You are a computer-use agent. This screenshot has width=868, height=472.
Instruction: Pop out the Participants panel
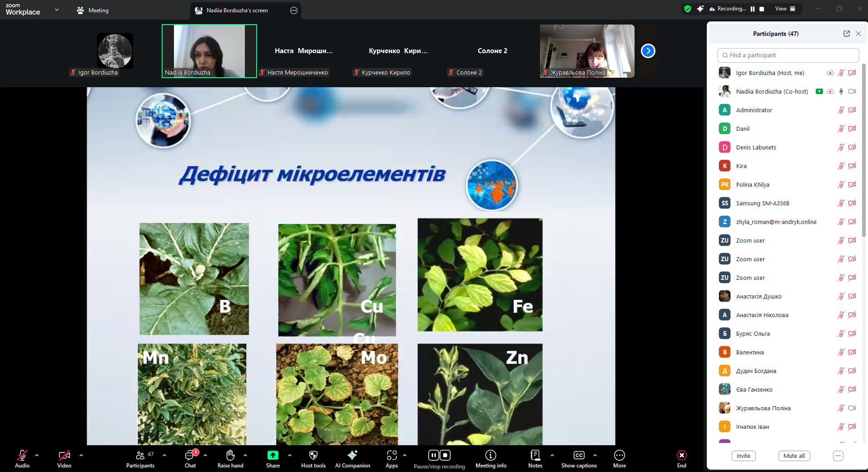coord(847,34)
